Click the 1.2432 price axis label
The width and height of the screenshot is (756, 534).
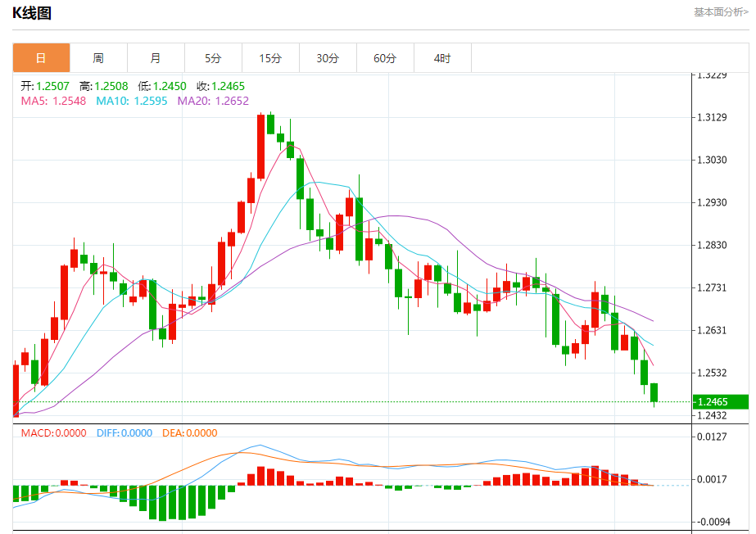[x=712, y=415]
